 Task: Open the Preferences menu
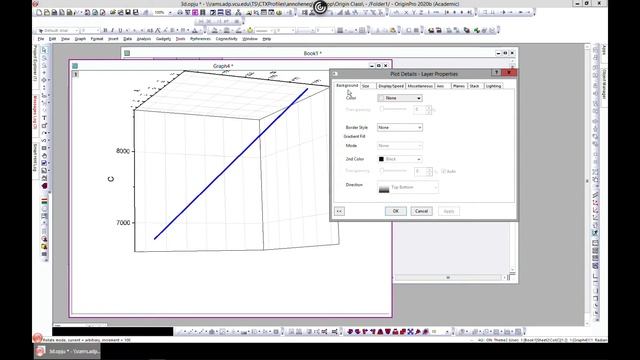point(200,39)
